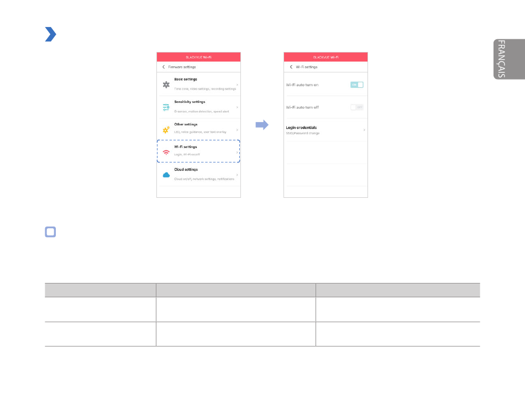Click the red Wi-Fi signal icon

(x=166, y=153)
